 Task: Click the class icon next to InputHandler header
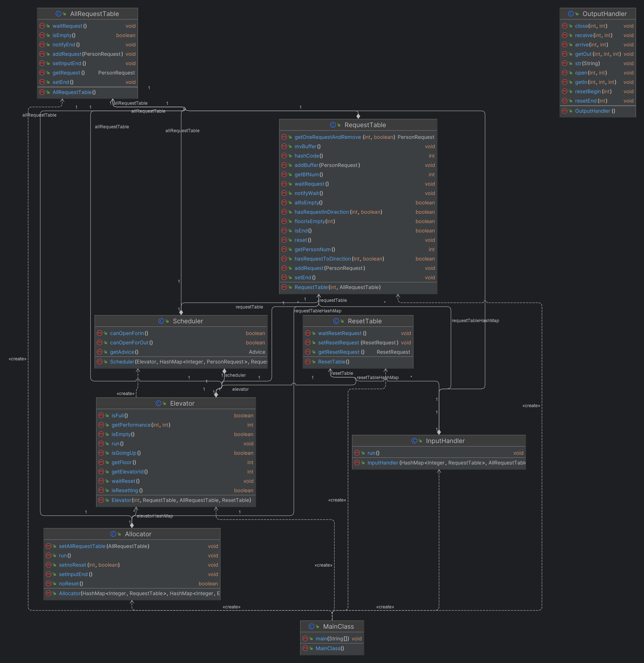[414, 441]
